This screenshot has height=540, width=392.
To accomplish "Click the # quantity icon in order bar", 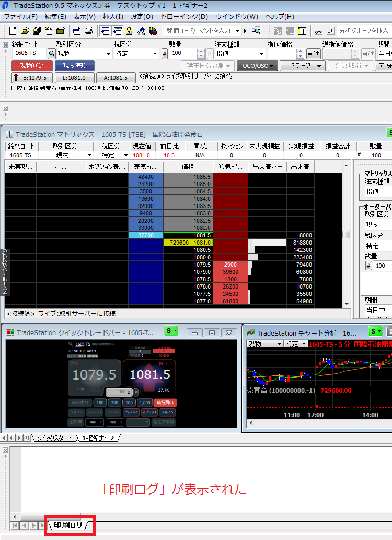I will [164, 54].
